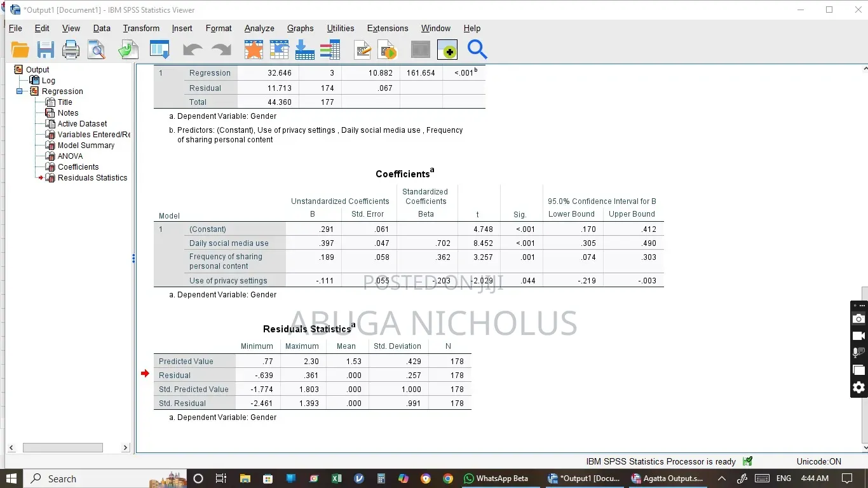The width and height of the screenshot is (868, 488).
Task: Click the viewer vertical scroll down arrow
Action: click(x=865, y=448)
